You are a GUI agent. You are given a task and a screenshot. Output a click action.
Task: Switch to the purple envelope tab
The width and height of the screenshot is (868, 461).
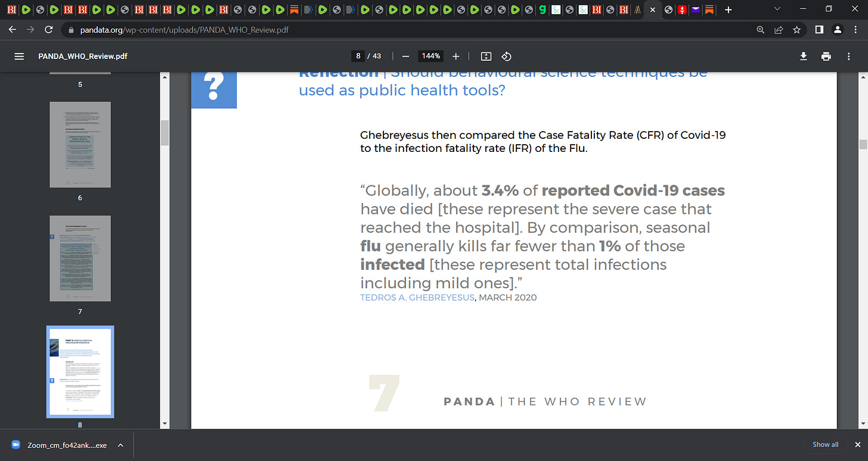click(x=695, y=10)
